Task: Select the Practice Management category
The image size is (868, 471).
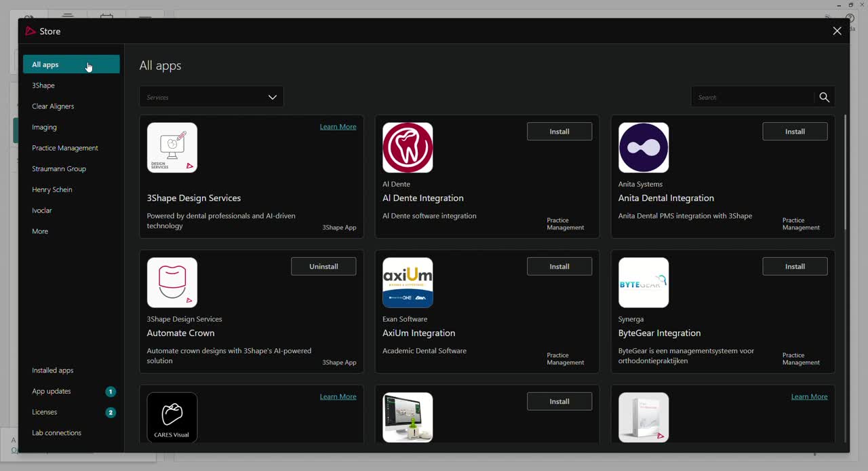Action: point(65,148)
